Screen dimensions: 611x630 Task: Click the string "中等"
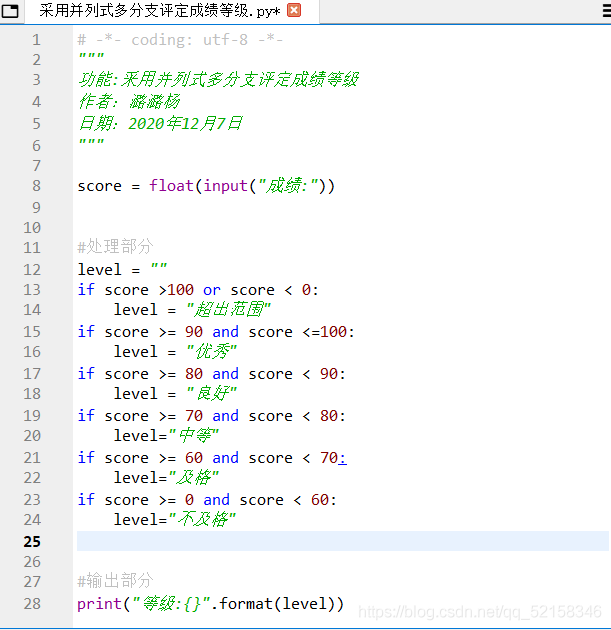coord(194,436)
